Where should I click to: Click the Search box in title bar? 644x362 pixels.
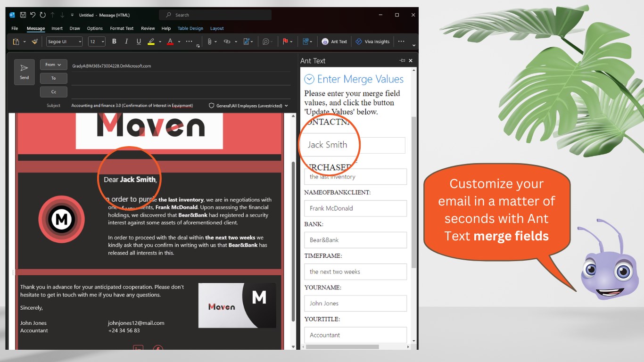coord(215,15)
